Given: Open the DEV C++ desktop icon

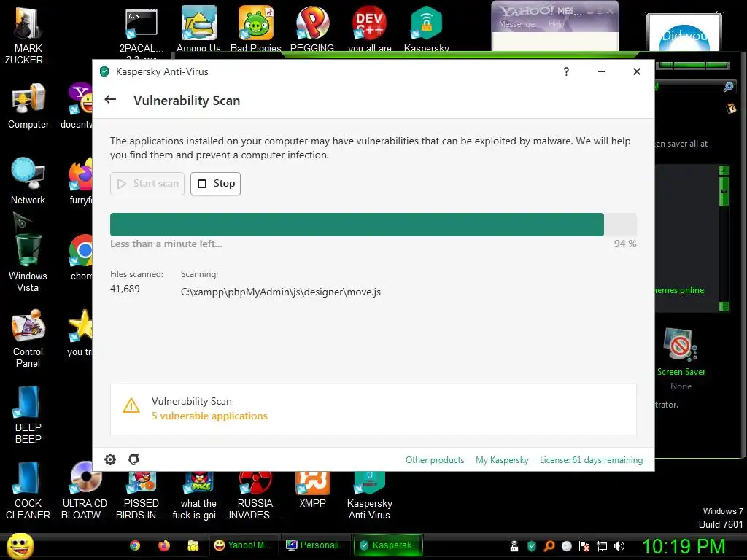Looking at the screenshot, I should tap(369, 28).
